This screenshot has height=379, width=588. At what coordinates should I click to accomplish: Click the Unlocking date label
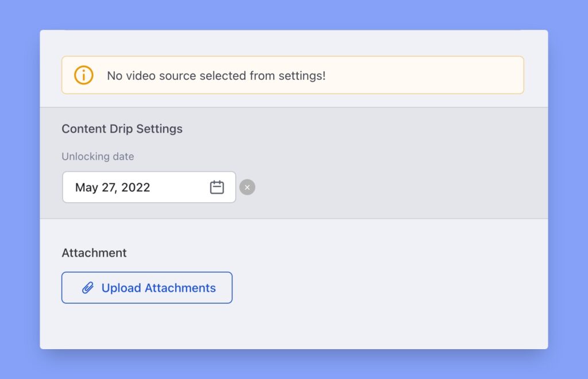pyautogui.click(x=98, y=156)
